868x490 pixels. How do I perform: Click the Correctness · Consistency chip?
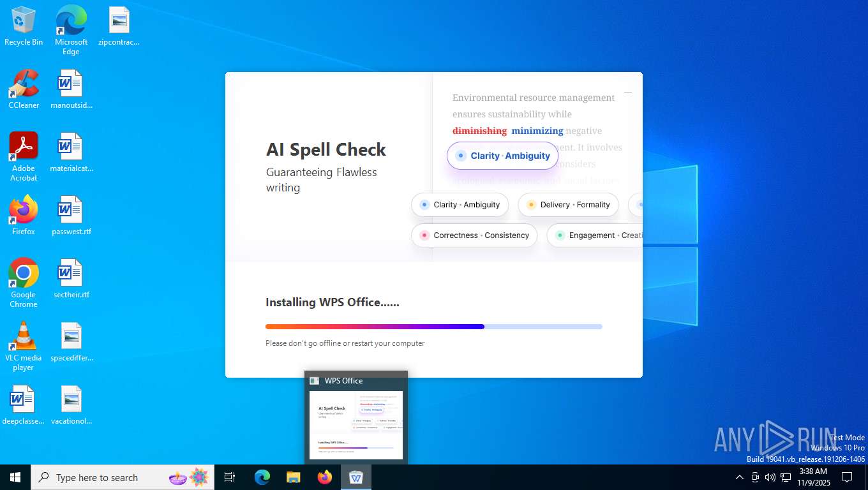click(474, 235)
